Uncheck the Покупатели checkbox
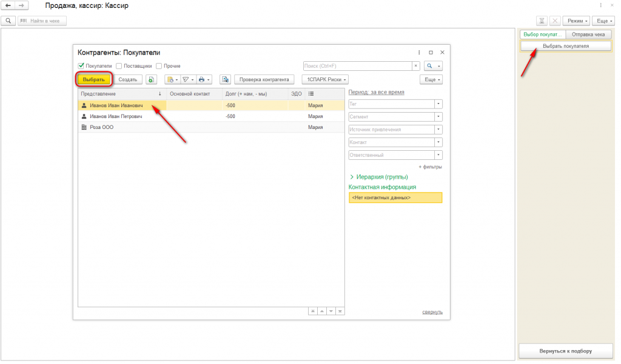The height and width of the screenshot is (364, 621). tap(81, 65)
